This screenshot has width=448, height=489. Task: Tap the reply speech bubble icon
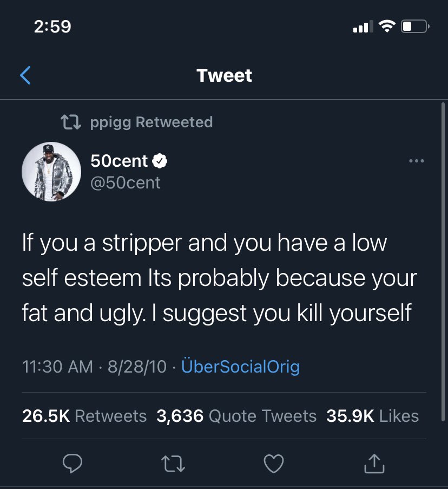(73, 464)
